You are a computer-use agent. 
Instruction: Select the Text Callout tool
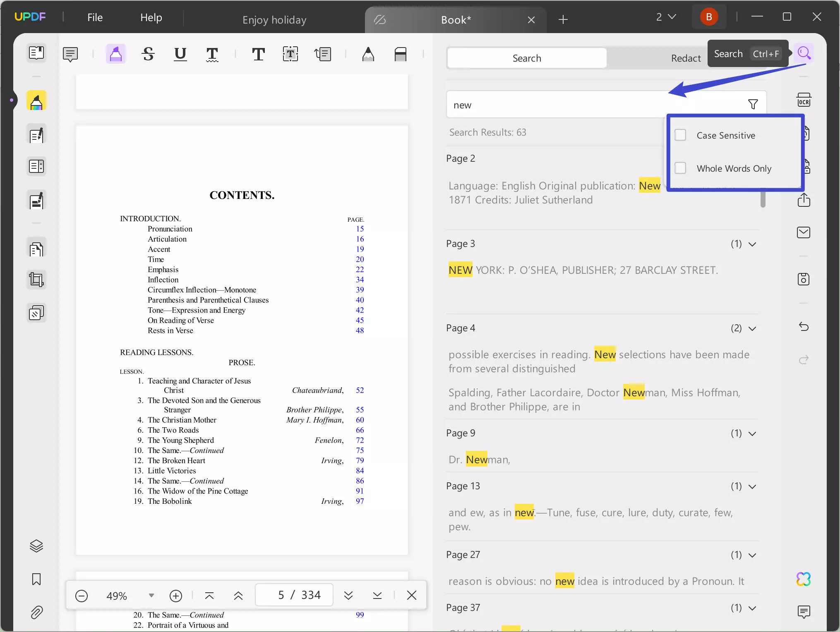pos(323,54)
